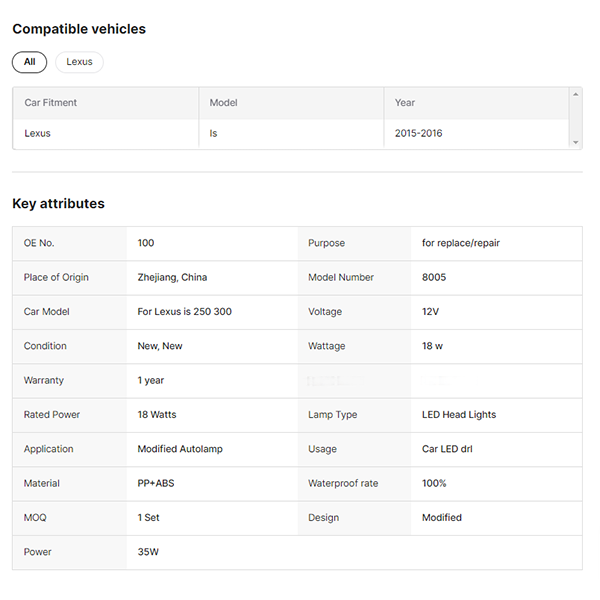The image size is (600, 600).
Task: Click 'For Lexus is 250 300' value
Action: (184, 312)
